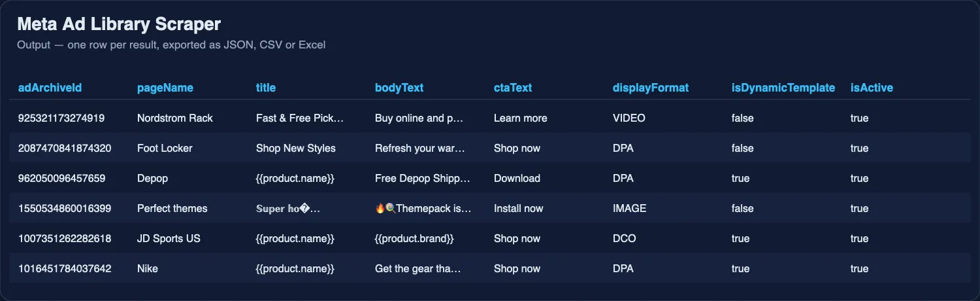The image size is (980, 301).
Task: Select Nike's isActive true value
Action: [860, 269]
